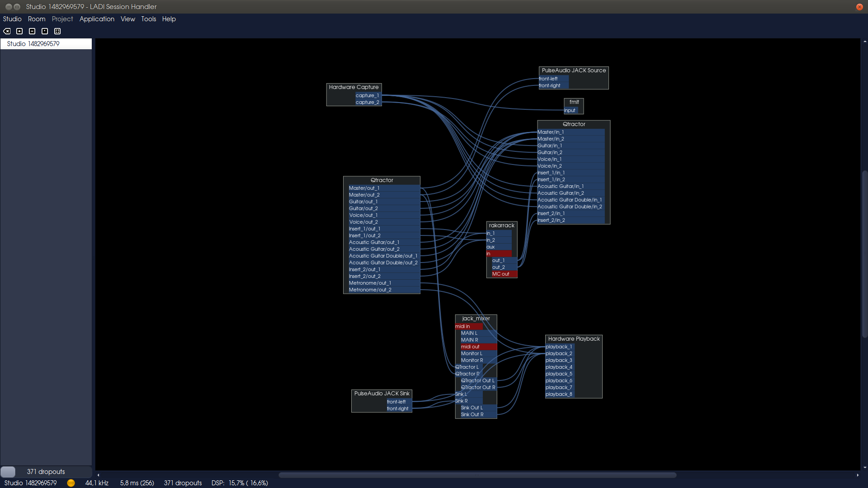Select the PulseAudio JACK Sink client title
The image size is (868, 488).
coord(382,394)
